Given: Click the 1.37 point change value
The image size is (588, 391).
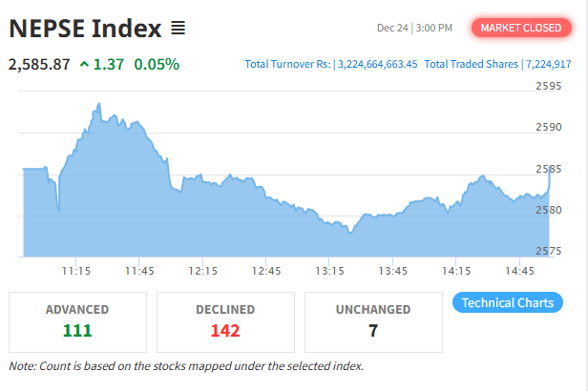Looking at the screenshot, I should 108,65.
